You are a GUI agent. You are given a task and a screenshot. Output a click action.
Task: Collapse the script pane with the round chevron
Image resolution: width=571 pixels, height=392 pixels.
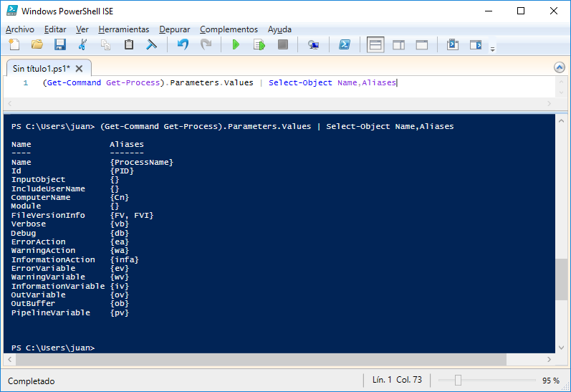click(x=560, y=67)
